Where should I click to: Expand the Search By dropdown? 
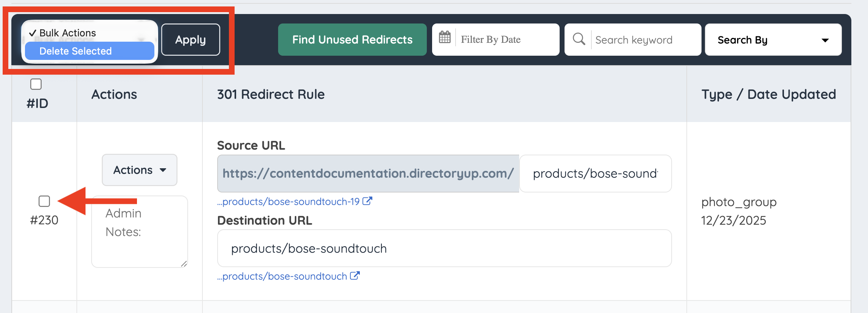pos(773,40)
